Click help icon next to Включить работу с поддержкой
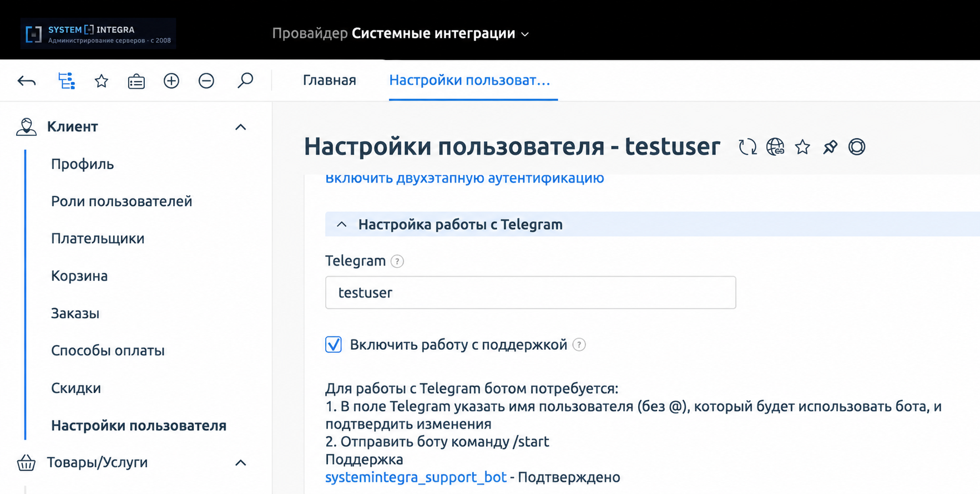 coord(579,345)
